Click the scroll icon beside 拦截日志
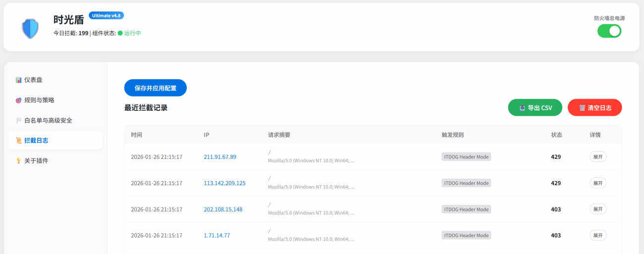 coord(19,141)
